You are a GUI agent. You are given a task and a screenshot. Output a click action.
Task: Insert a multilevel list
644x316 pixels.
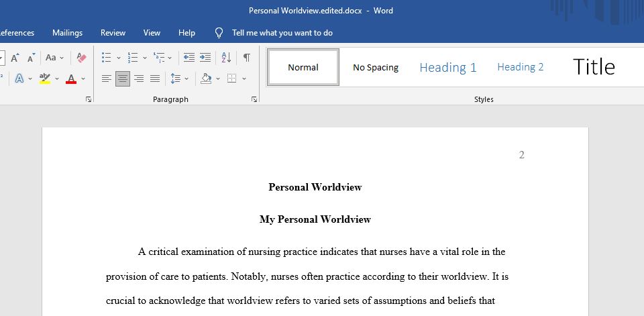(158, 58)
